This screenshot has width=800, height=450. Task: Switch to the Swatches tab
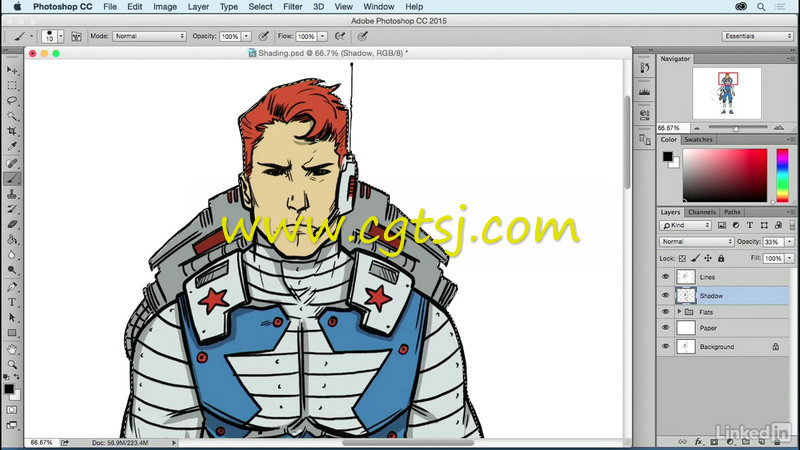pyautogui.click(x=698, y=139)
